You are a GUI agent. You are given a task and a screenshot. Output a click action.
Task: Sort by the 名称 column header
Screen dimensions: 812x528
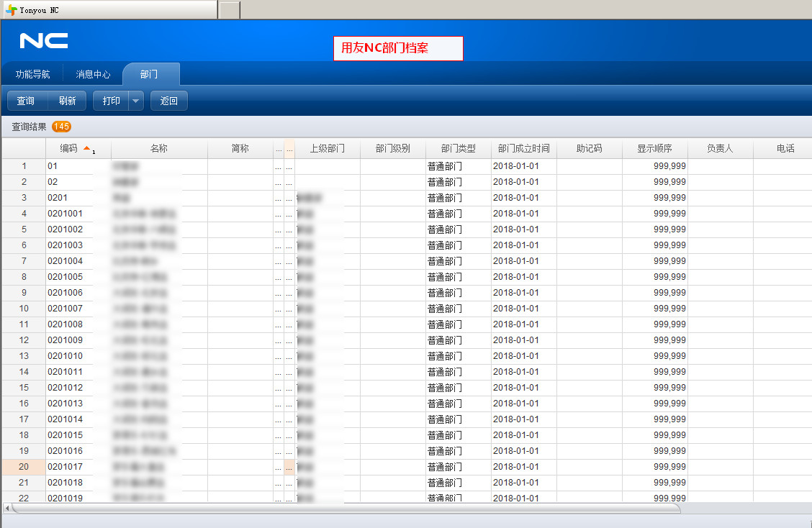click(159, 149)
